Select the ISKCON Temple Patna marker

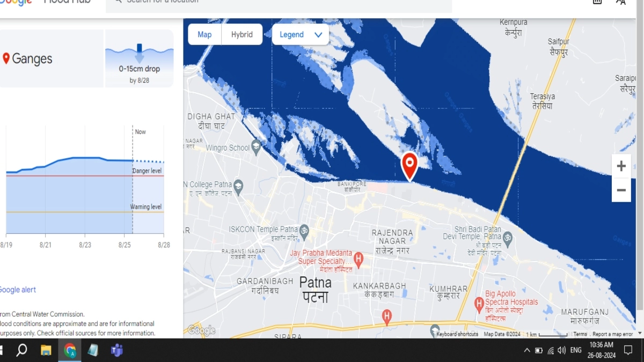point(304,230)
